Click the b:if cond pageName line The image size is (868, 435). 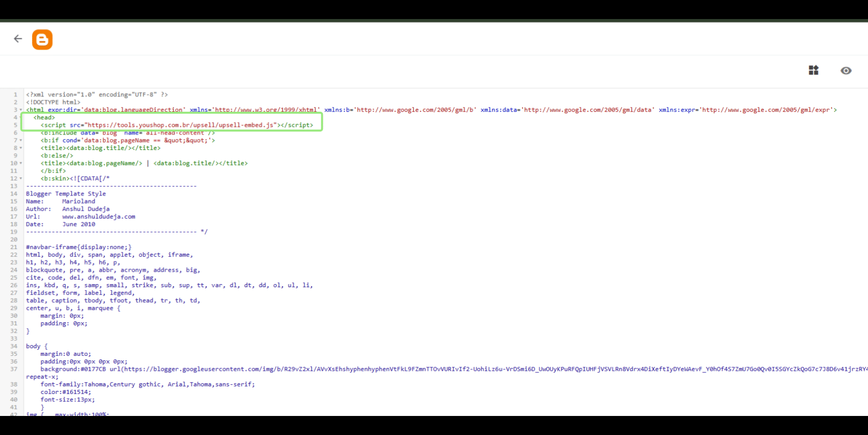(128, 140)
